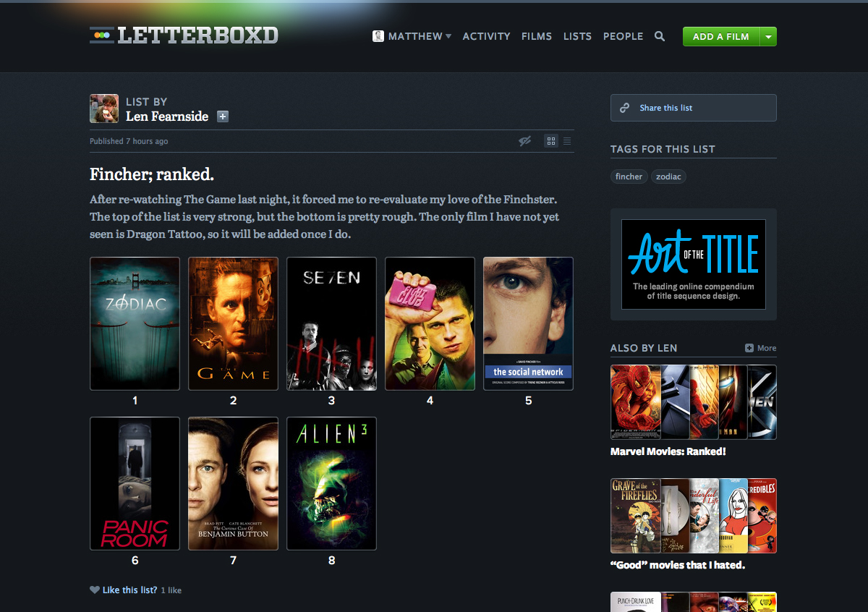
Task: Click the ADD A FILM button
Action: (x=721, y=35)
